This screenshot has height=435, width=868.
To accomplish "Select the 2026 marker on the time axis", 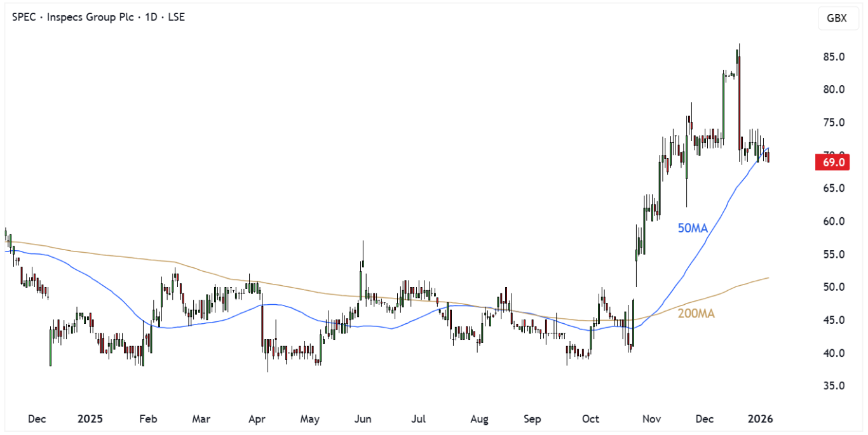I will (x=760, y=419).
